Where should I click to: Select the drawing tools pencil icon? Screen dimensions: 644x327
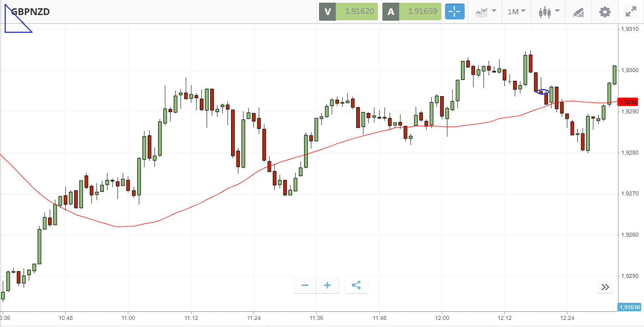(579, 12)
